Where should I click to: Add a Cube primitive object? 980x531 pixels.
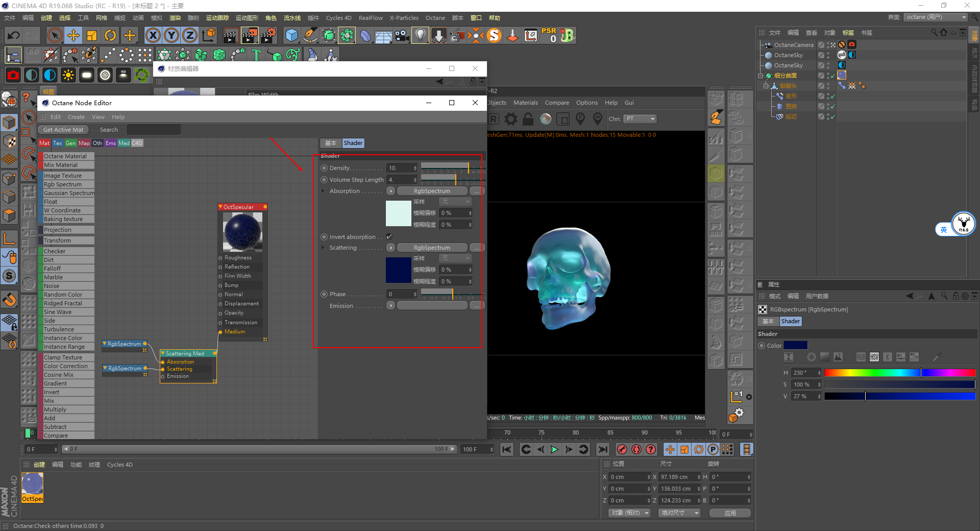[x=291, y=35]
